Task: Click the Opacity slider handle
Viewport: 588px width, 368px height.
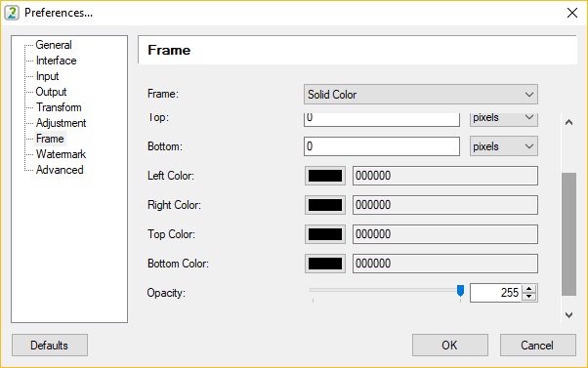Action: pos(460,291)
